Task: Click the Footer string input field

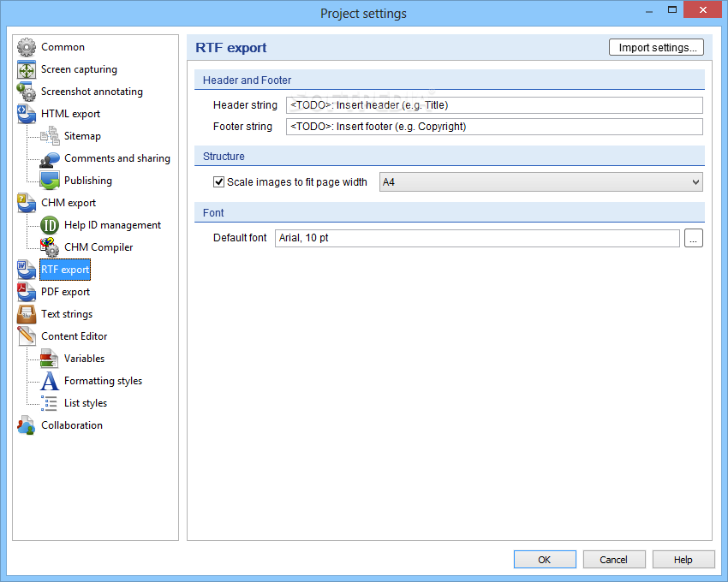Action: point(494,127)
